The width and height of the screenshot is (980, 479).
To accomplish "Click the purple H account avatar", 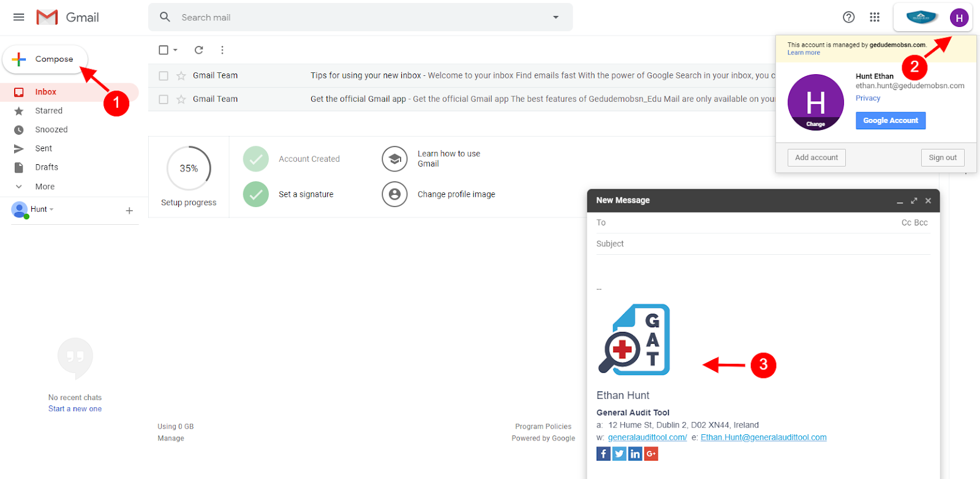I will coord(959,18).
